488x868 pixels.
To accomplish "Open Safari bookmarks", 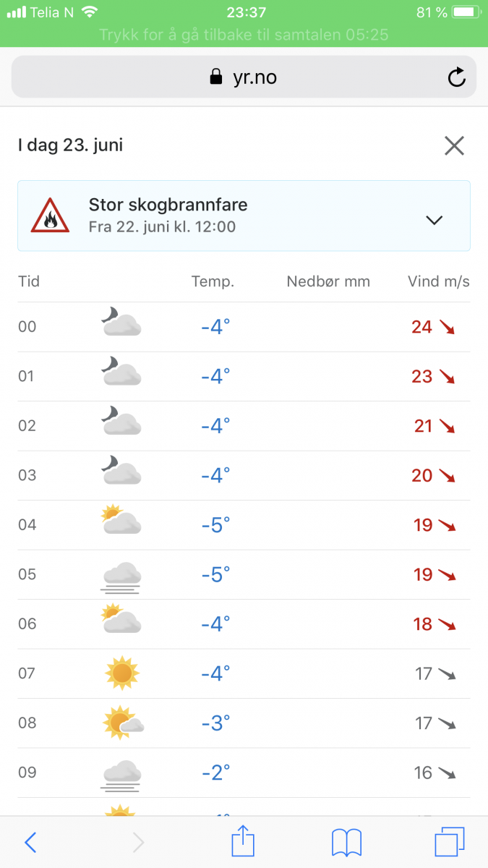I will pyautogui.click(x=346, y=842).
